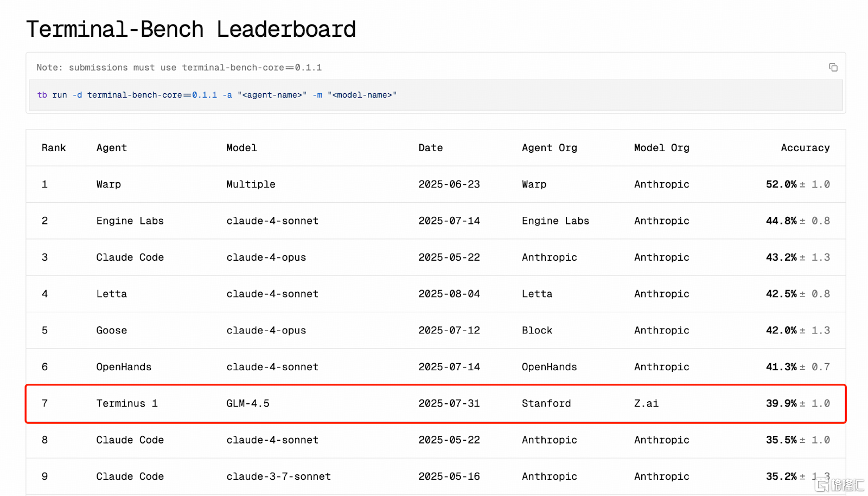Click date 2025-07-12
Image resolution: width=868 pixels, height=496 pixels.
click(449, 330)
